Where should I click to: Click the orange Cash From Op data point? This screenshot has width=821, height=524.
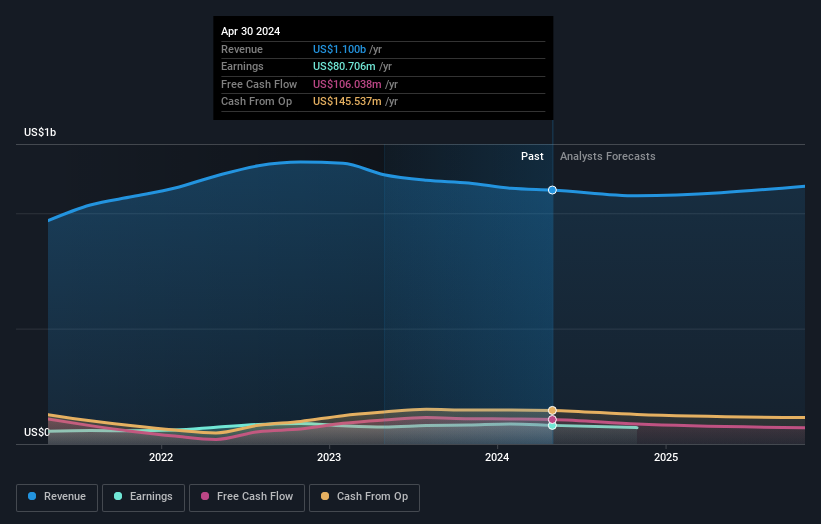click(x=552, y=410)
